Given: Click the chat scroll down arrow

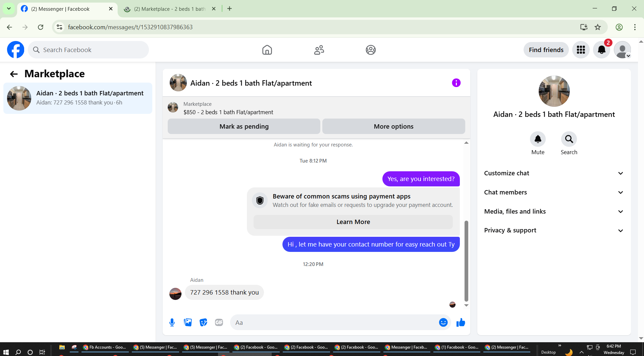Looking at the screenshot, I should (466, 305).
